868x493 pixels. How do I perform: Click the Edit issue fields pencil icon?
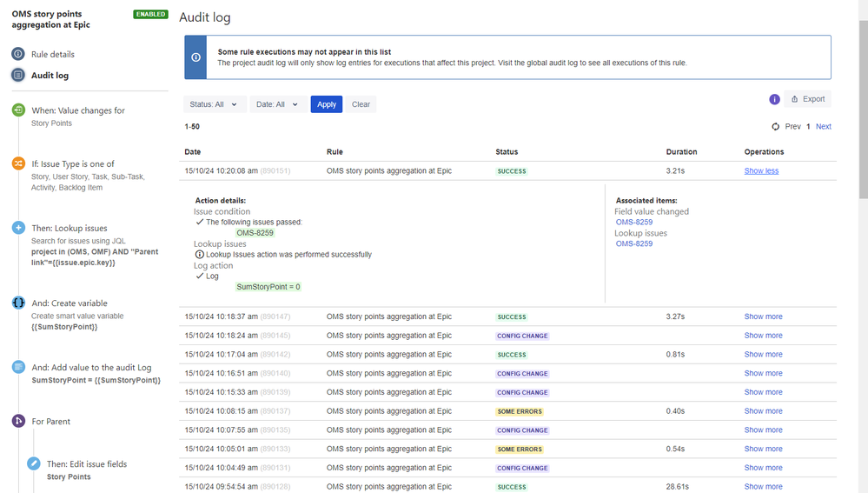point(34,463)
